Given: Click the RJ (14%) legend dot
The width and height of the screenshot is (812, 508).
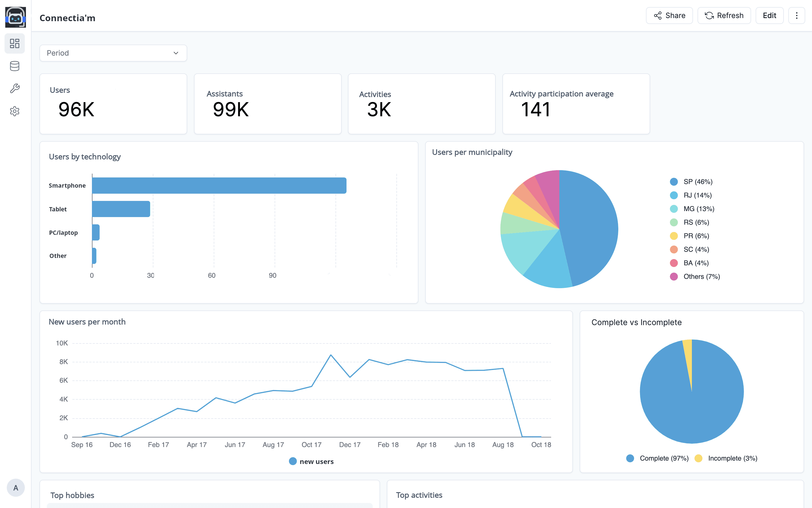Looking at the screenshot, I should (674, 195).
